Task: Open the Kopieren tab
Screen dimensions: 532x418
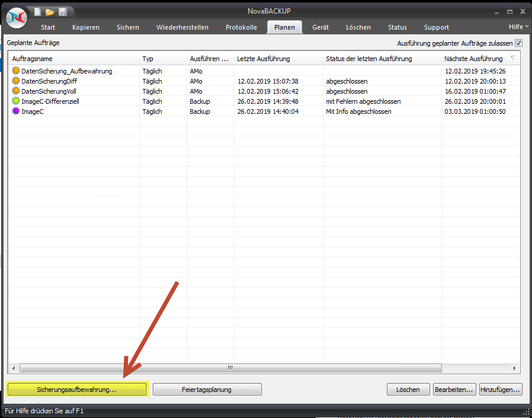Action: [86, 27]
